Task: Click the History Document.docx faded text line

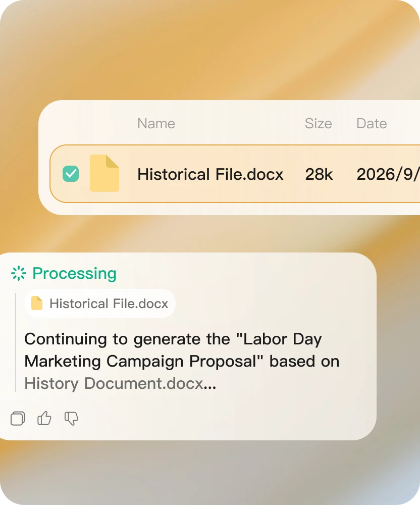Action: click(120, 384)
